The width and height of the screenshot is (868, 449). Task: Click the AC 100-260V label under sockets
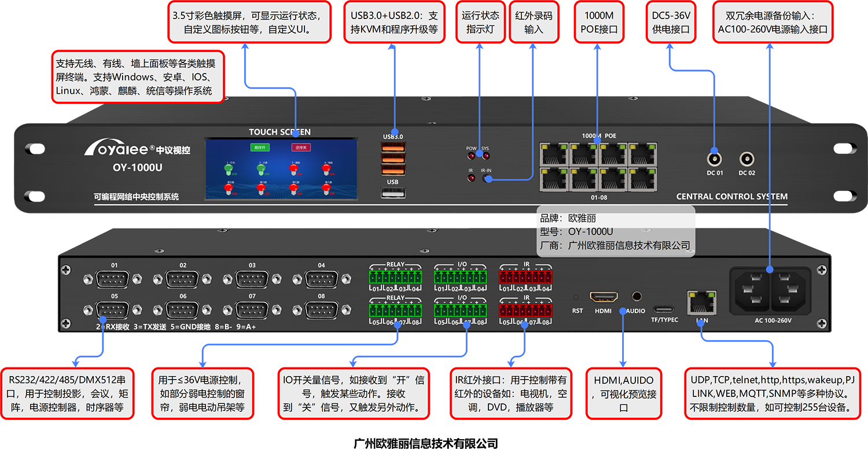[773, 320]
